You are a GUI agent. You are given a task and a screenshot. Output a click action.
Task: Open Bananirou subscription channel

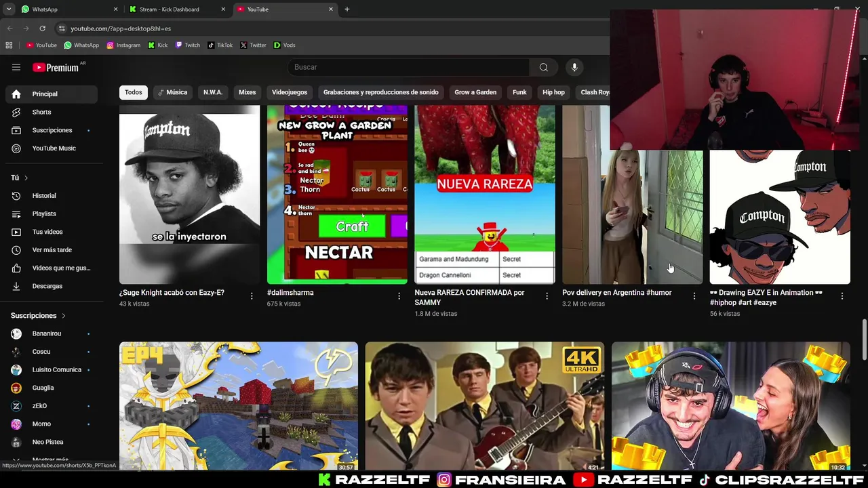click(x=52, y=333)
